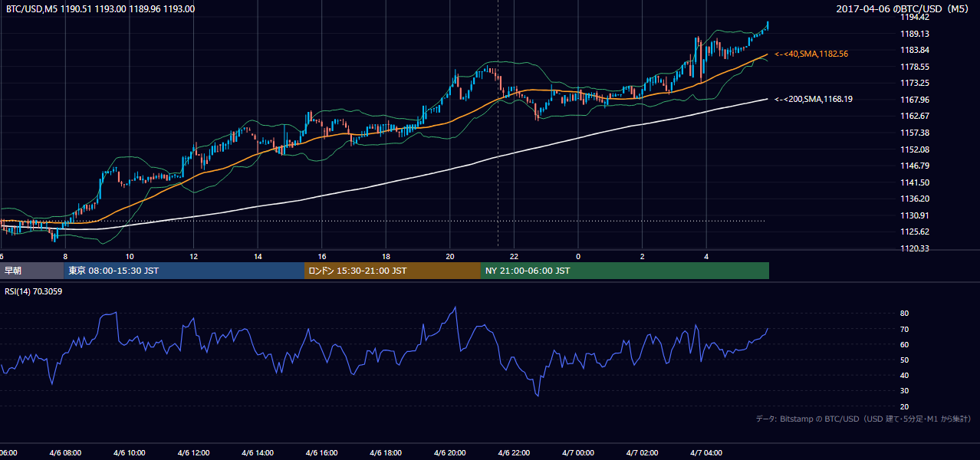Viewport: 980px width, 460px height.
Task: Select the 40 SMA label 1182.56
Action: (811, 54)
